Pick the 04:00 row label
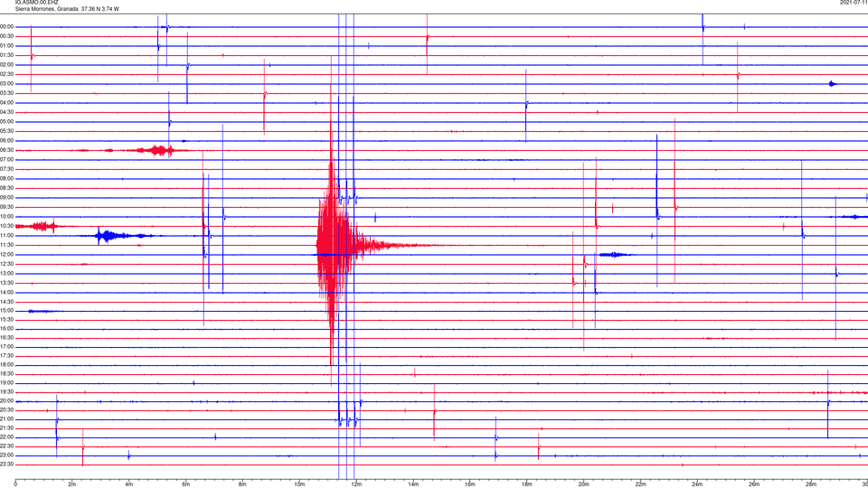Image resolution: width=868 pixels, height=488 pixels. [x=7, y=103]
